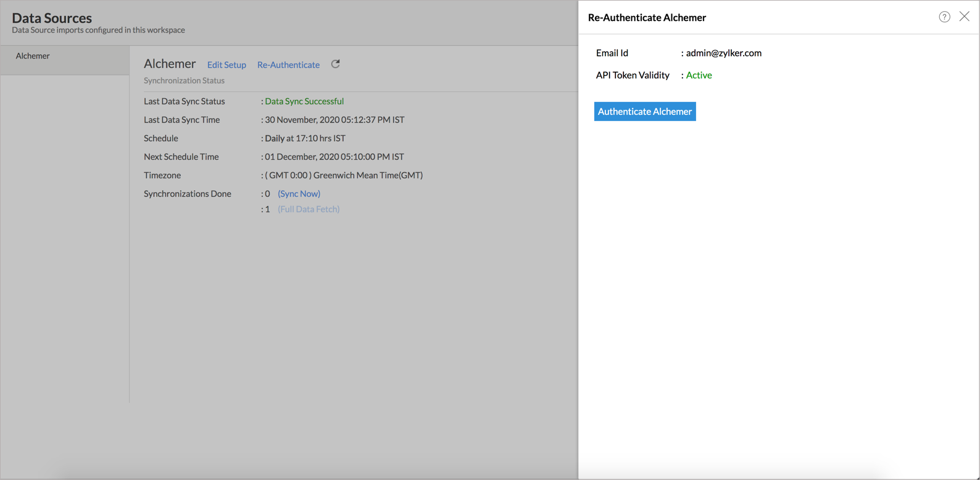Click the Email Id label
This screenshot has height=480, width=980.
[x=612, y=53]
